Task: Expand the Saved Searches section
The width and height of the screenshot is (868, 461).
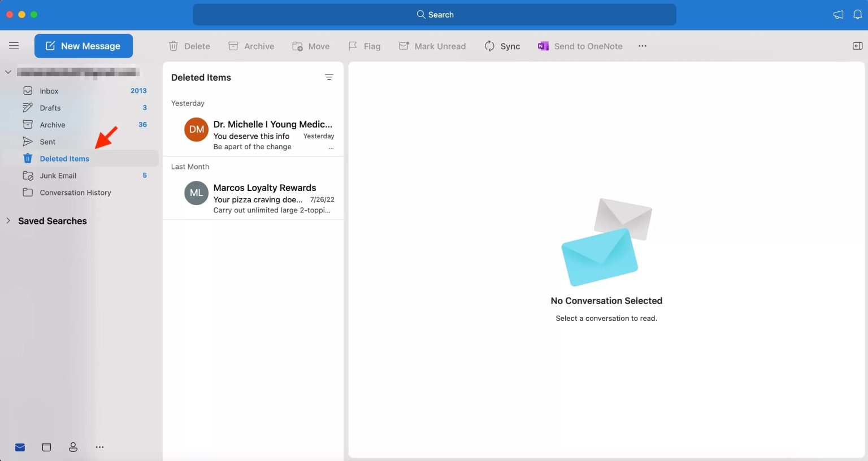Action: coord(8,220)
